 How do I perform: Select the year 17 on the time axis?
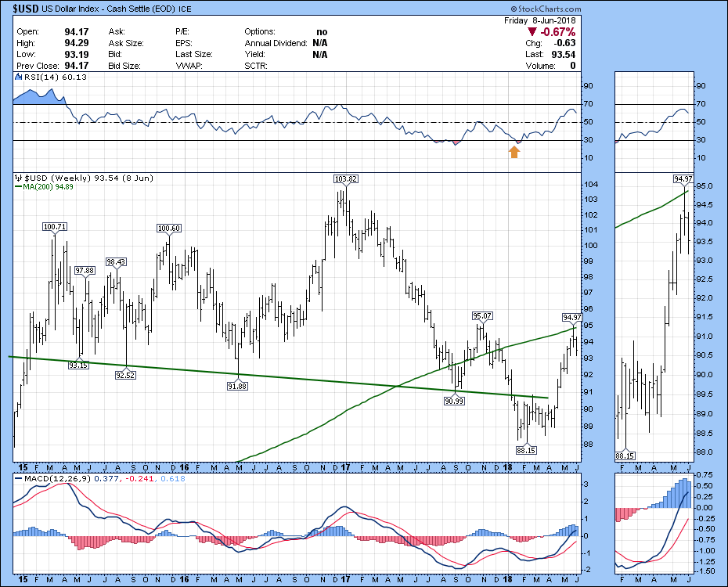coord(345,467)
